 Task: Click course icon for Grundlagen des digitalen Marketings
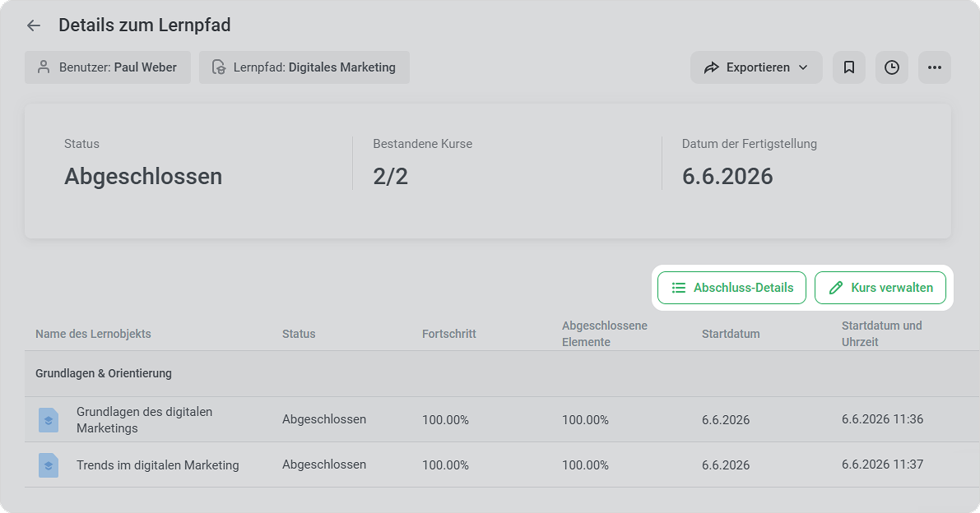[48, 420]
